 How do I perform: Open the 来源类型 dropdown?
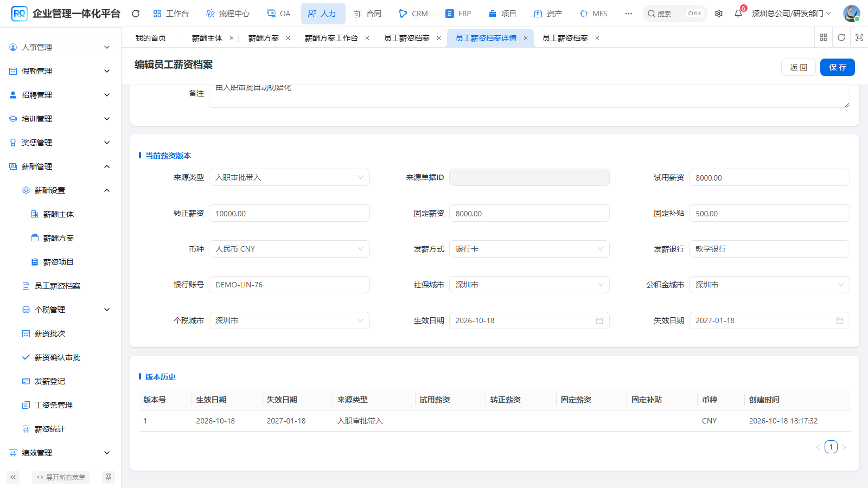coord(289,177)
